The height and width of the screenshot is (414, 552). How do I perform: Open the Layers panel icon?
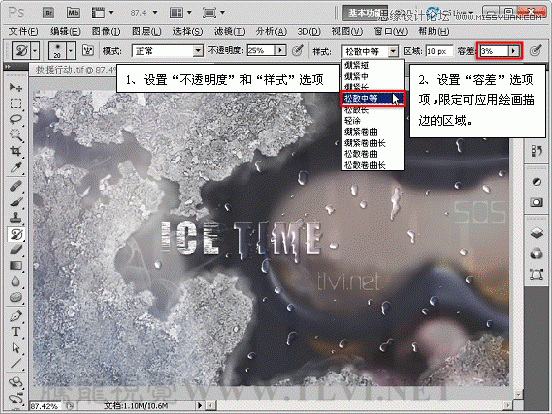tap(536, 233)
